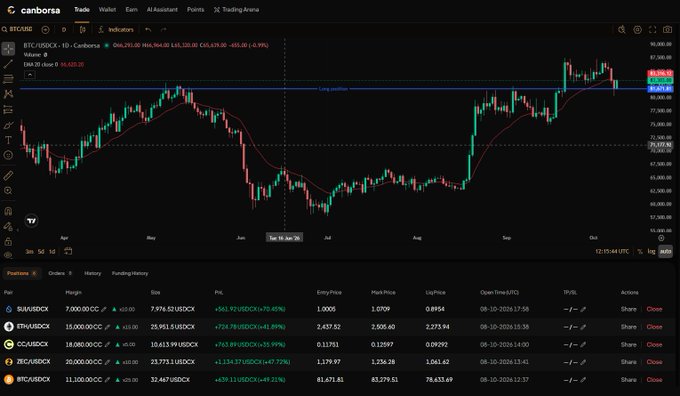This screenshot has width=680, height=396.
Task: Hide all drawings with eye icon
Action: [x=8, y=255]
